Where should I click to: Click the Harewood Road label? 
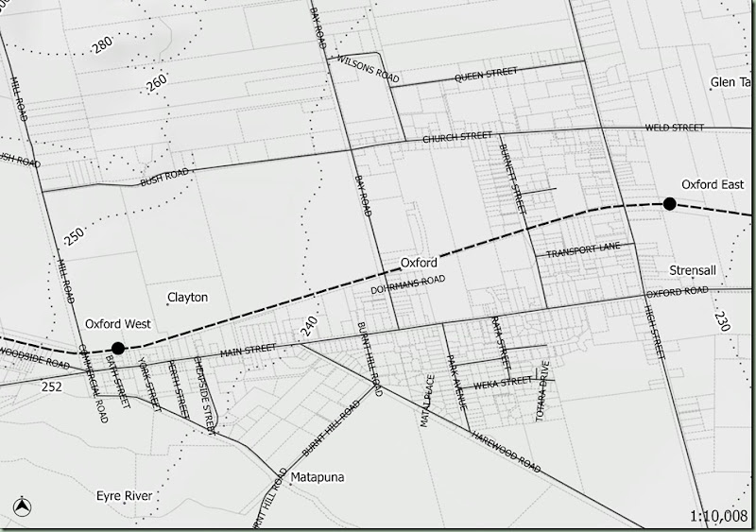pos(506,452)
